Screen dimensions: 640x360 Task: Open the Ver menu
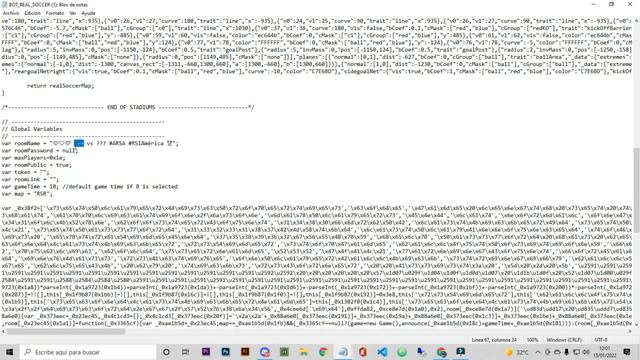73,13
